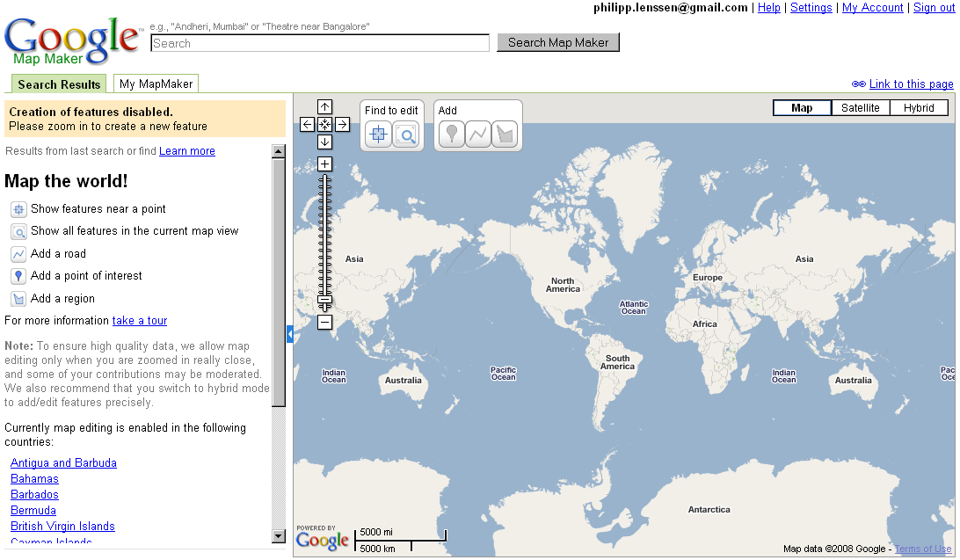Click the Add a road text
960x560 pixels.
point(58,253)
